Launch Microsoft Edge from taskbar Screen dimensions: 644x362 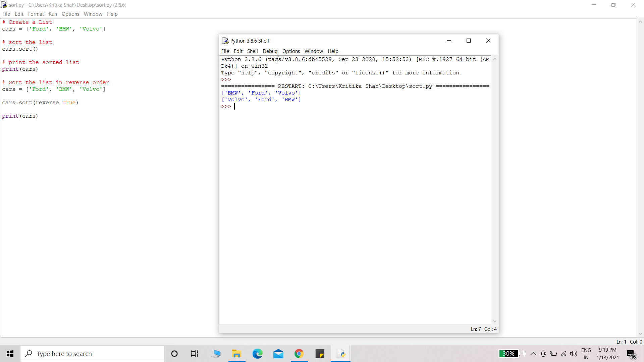pyautogui.click(x=258, y=354)
